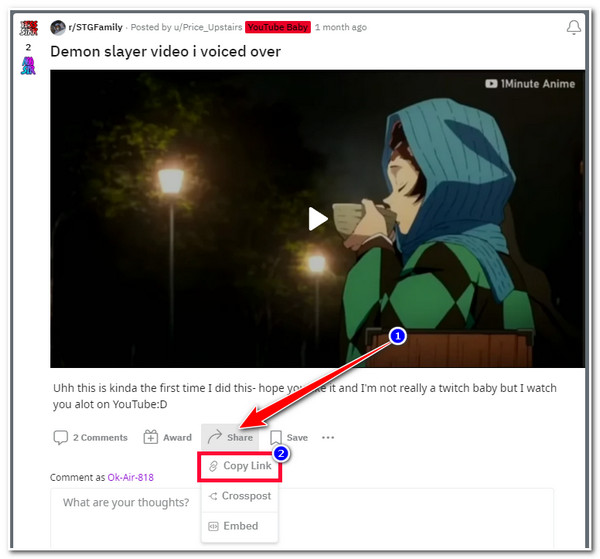Open the 2 Comments section

click(x=91, y=437)
